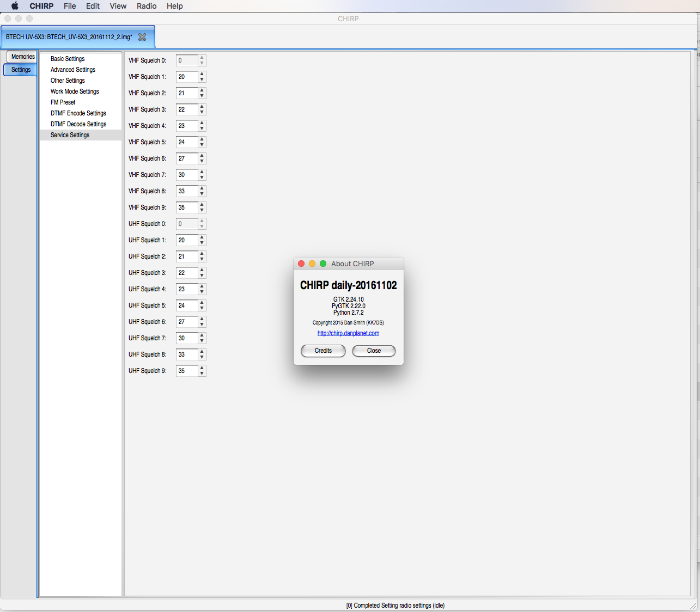
Task: Click the VHF Squelch 9 value field
Action: tap(187, 207)
